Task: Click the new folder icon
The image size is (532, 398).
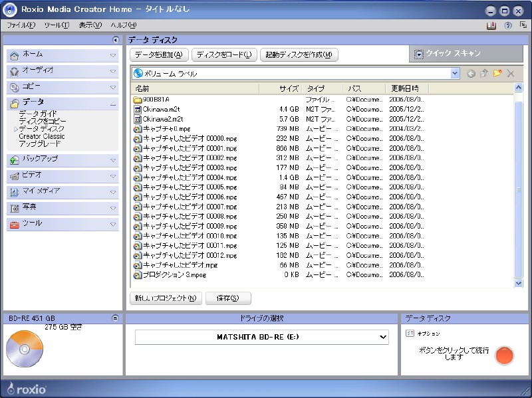Action: pos(497,74)
